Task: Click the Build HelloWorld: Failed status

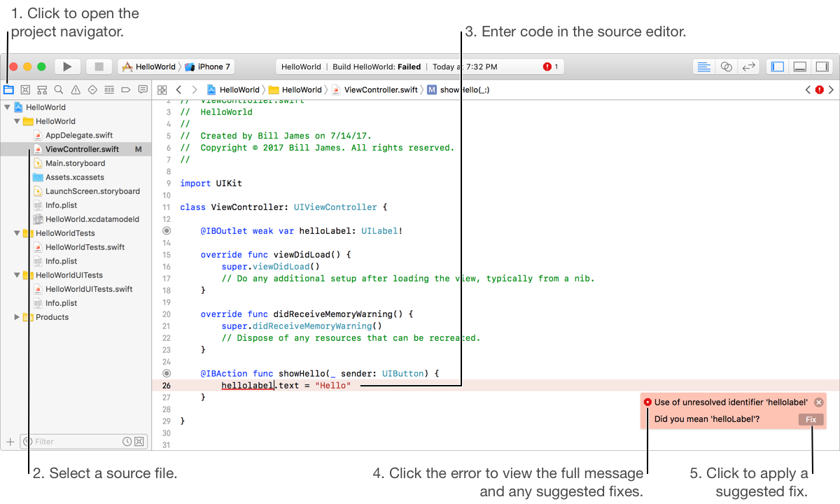Action: [377, 67]
